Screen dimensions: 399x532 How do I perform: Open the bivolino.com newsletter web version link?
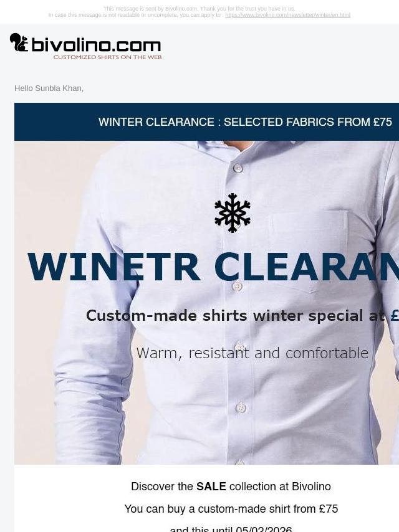(x=287, y=15)
